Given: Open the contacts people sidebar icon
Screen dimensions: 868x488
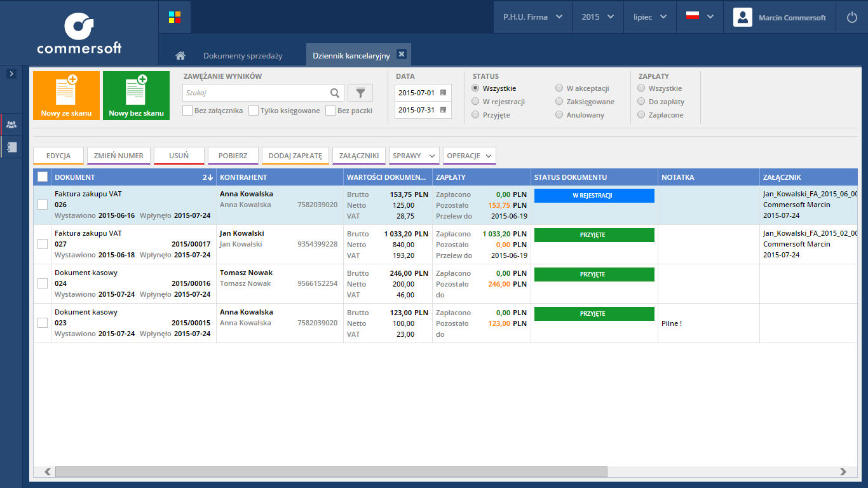Looking at the screenshot, I should (11, 125).
